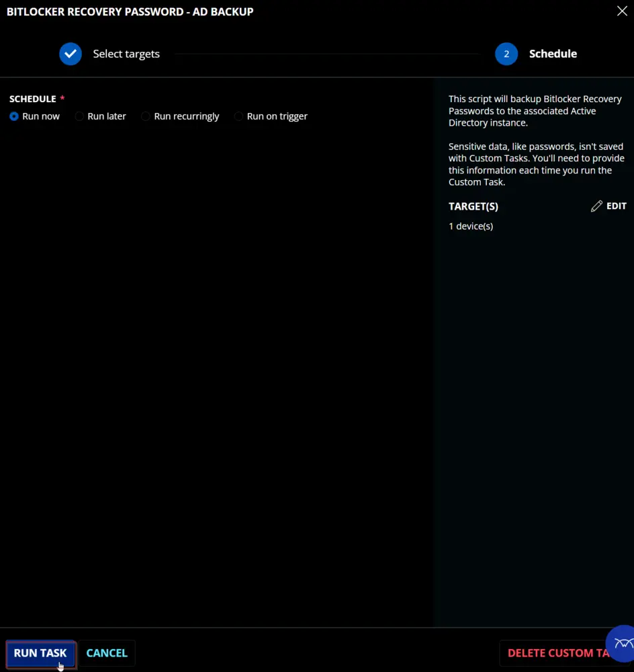This screenshot has width=634, height=672.
Task: Cancel the task dialog
Action: click(107, 653)
